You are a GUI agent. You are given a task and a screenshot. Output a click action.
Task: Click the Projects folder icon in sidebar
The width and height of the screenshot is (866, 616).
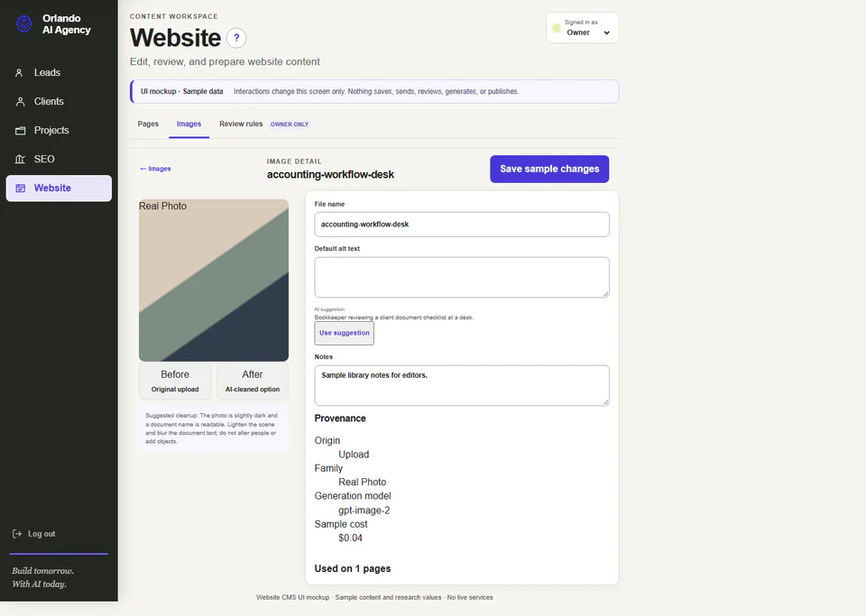(x=21, y=131)
